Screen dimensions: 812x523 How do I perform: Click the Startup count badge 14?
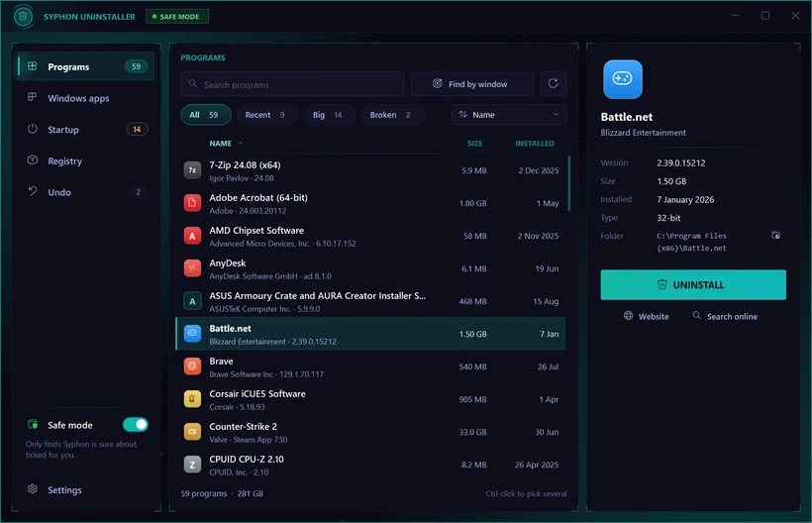click(137, 129)
